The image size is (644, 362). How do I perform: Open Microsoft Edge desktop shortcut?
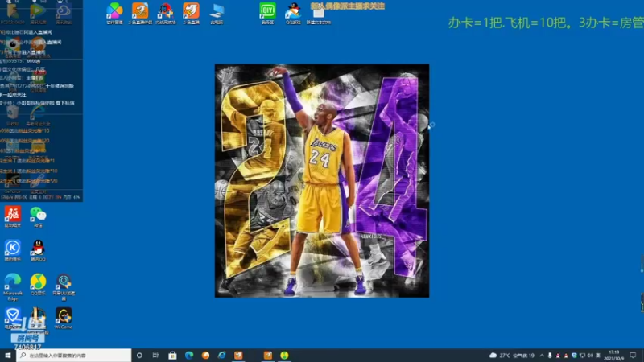[13, 287]
